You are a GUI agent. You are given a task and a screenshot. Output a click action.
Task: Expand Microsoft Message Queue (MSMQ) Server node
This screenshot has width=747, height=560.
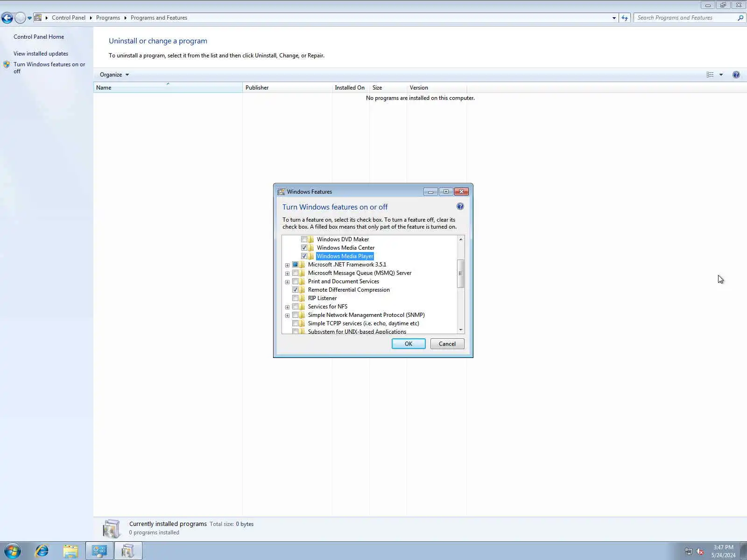coord(287,273)
